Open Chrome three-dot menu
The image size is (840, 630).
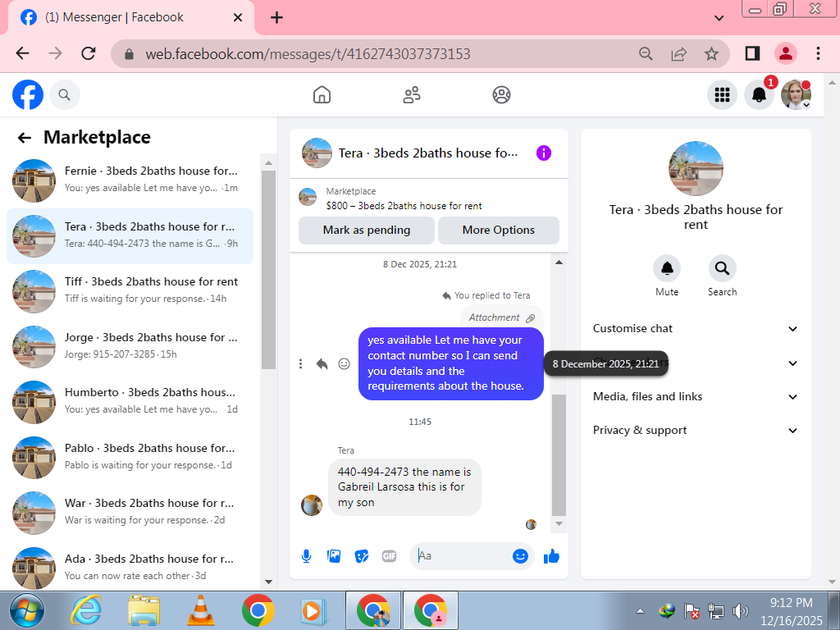pos(818,53)
